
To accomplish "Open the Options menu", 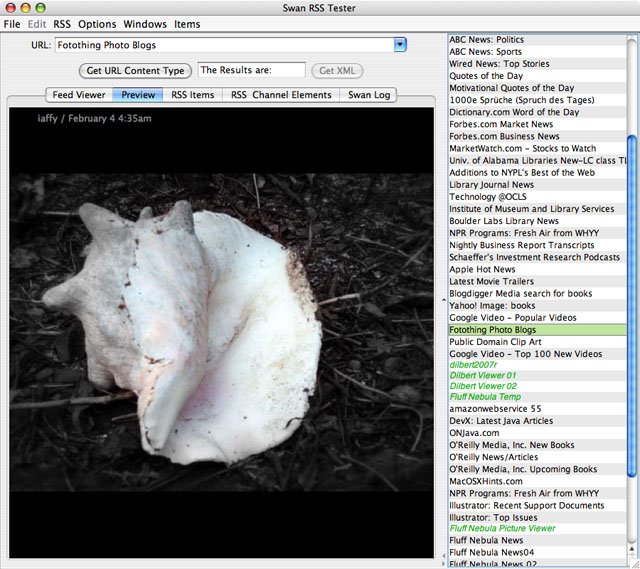I will point(97,24).
